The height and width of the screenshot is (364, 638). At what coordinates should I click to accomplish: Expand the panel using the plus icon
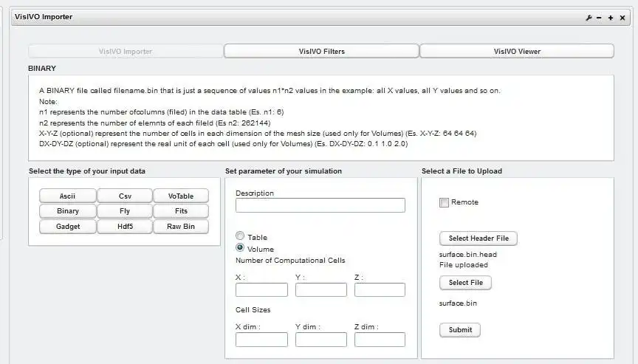pyautogui.click(x=611, y=18)
